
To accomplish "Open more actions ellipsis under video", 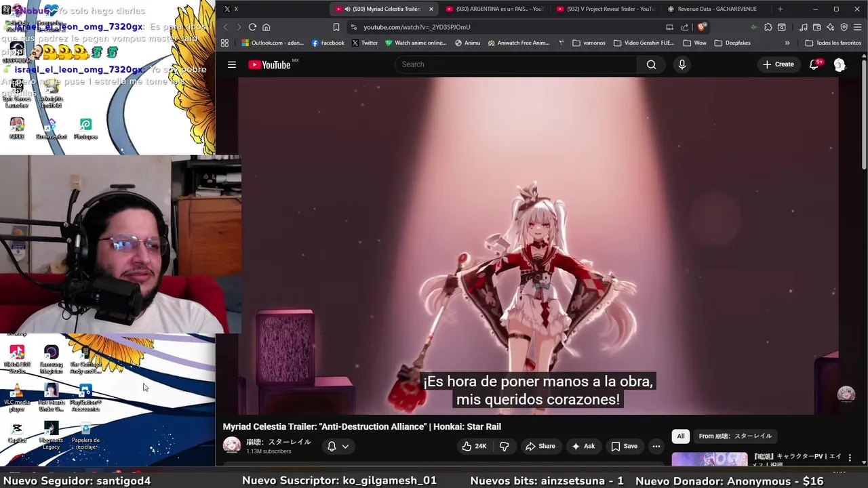I will tap(656, 446).
